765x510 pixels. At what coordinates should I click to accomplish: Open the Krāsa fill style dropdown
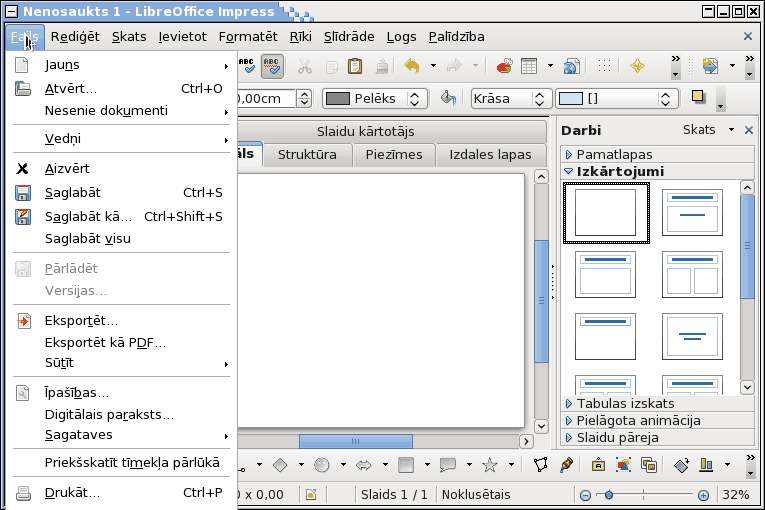click(x=511, y=99)
